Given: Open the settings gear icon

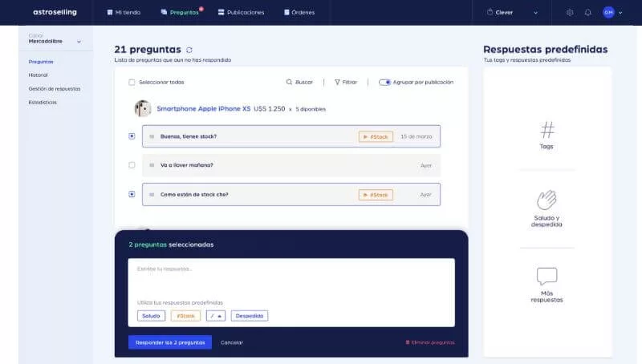Looking at the screenshot, I should [x=570, y=13].
